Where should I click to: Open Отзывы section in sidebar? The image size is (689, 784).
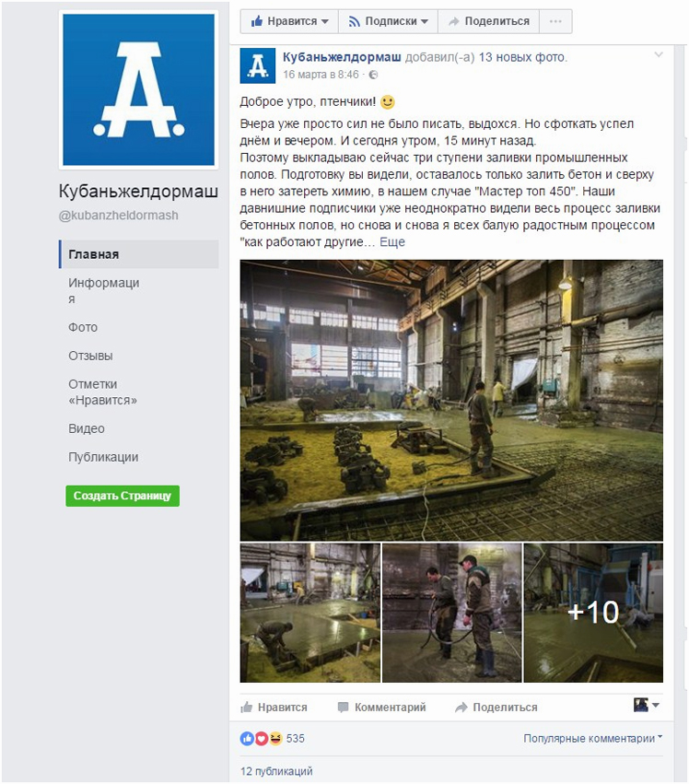click(x=90, y=356)
